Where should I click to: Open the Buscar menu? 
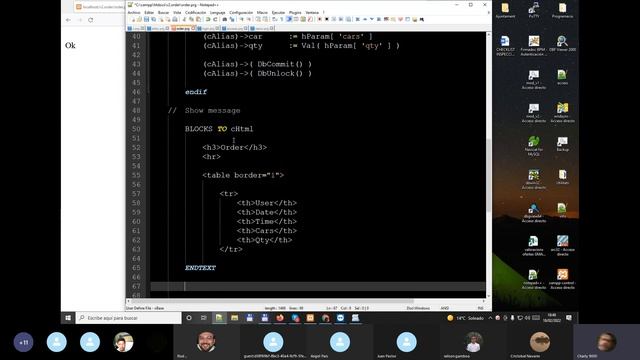[x=163, y=13]
